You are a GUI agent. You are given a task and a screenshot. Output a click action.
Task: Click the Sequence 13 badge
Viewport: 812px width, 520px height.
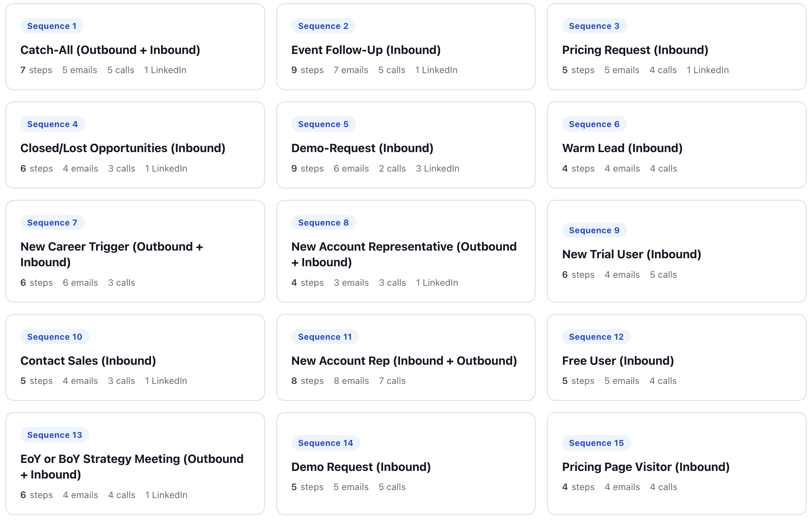click(54, 435)
